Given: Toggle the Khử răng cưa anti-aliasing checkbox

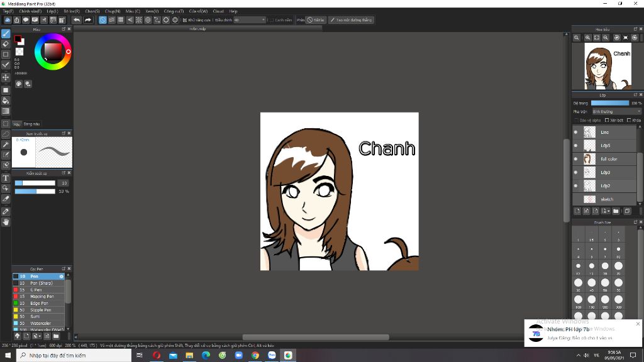Looking at the screenshot, I should (x=185, y=19).
